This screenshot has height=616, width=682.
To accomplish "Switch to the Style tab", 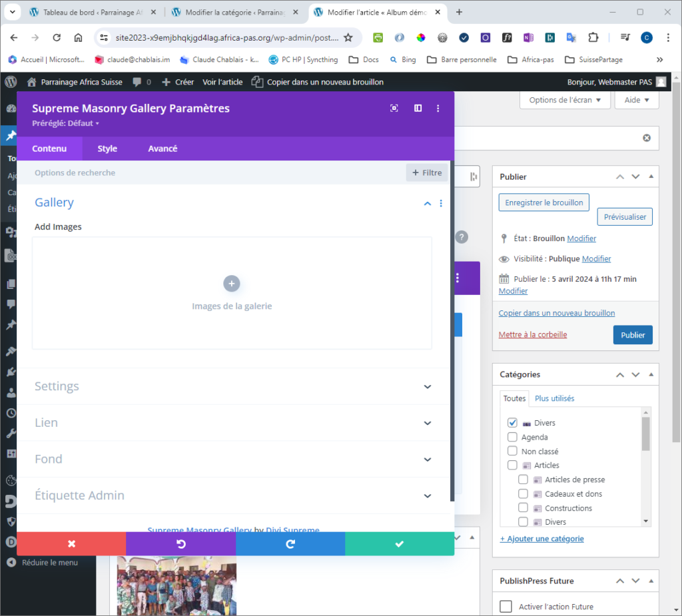I will pyautogui.click(x=107, y=149).
